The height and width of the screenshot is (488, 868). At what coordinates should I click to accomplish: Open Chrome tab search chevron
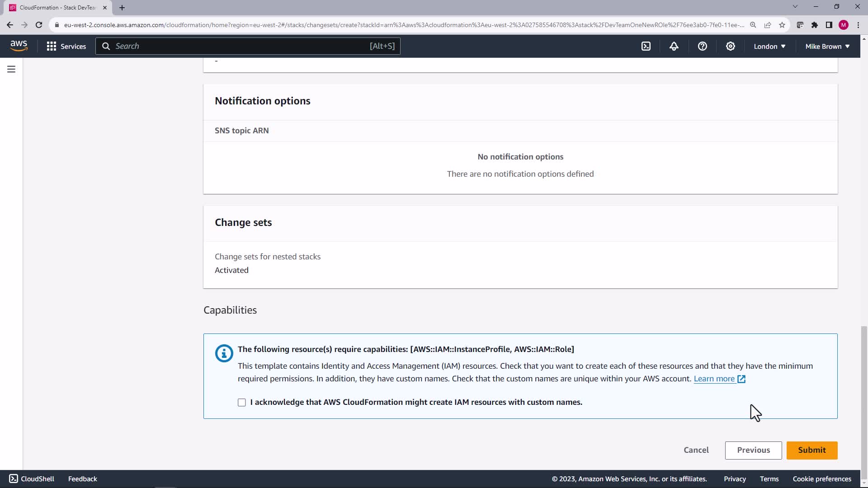tap(795, 7)
